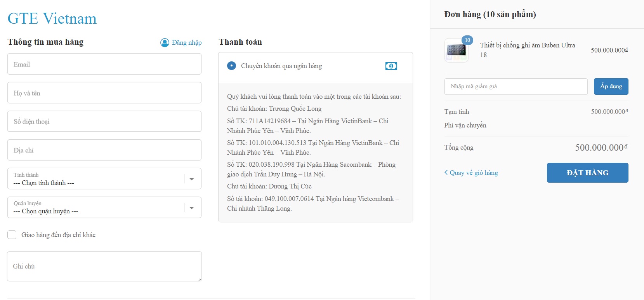Open the Tỉnh thành province dropdown
The image size is (644, 300).
coord(104,179)
